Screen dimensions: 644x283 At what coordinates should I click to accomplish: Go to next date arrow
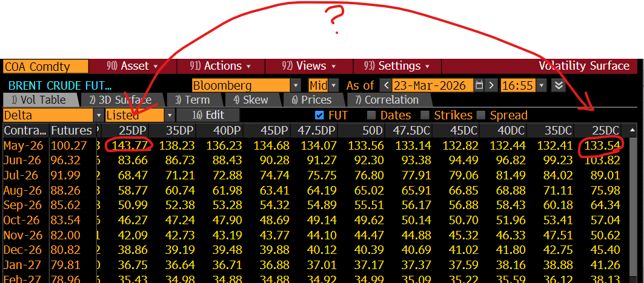point(491,85)
